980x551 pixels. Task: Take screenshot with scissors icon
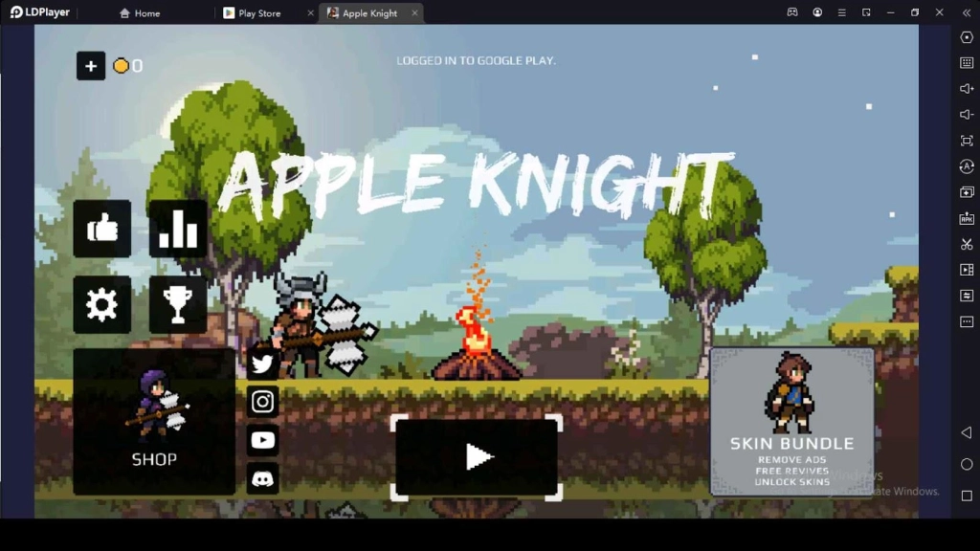click(967, 244)
